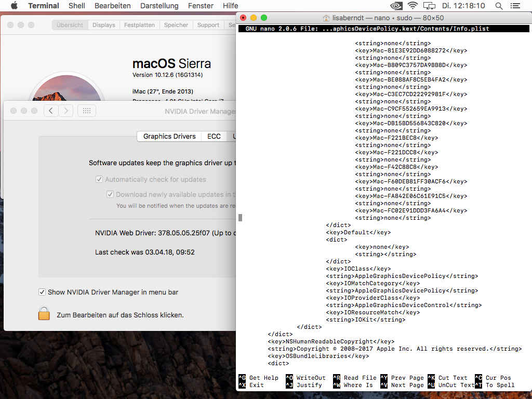532x399 pixels.
Task: Click ^K Cut Text shortcut in nano
Action: coord(447,378)
